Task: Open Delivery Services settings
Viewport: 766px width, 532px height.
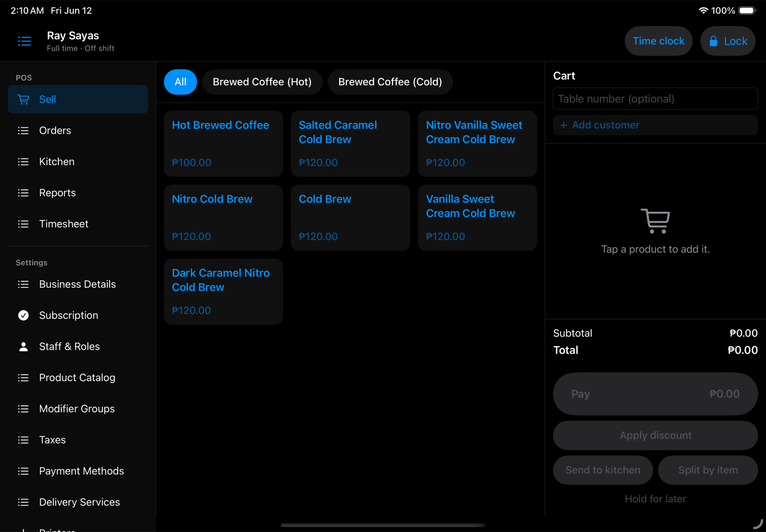Action: point(78,502)
